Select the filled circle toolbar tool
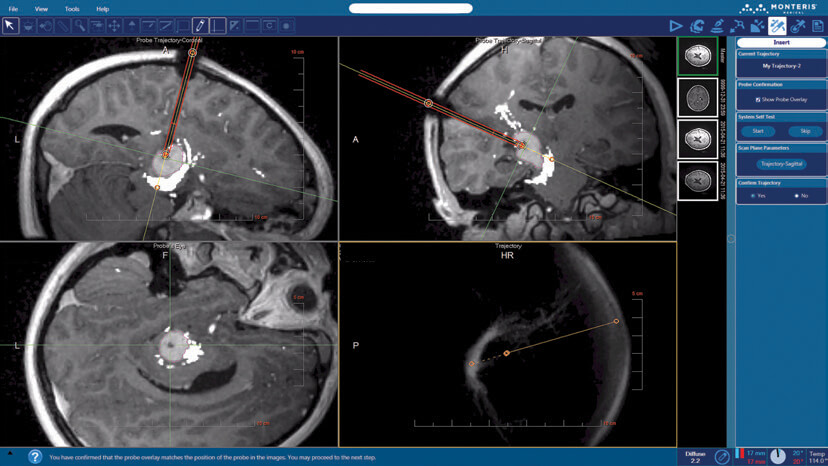Image resolution: width=828 pixels, height=466 pixels. click(287, 25)
